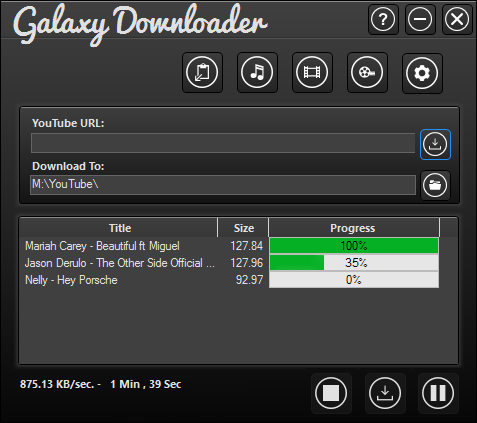
Task: Select the film strip video icon
Action: point(312,72)
